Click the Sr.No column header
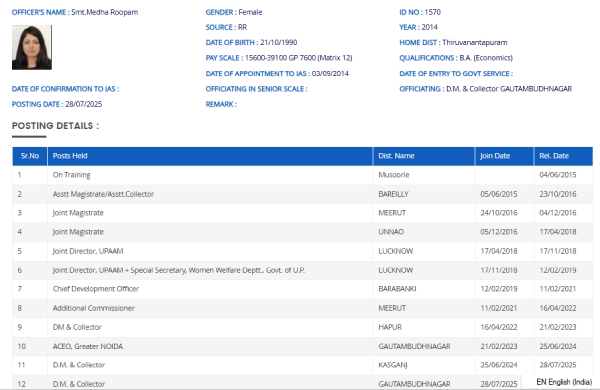The image size is (600, 390). click(x=30, y=156)
